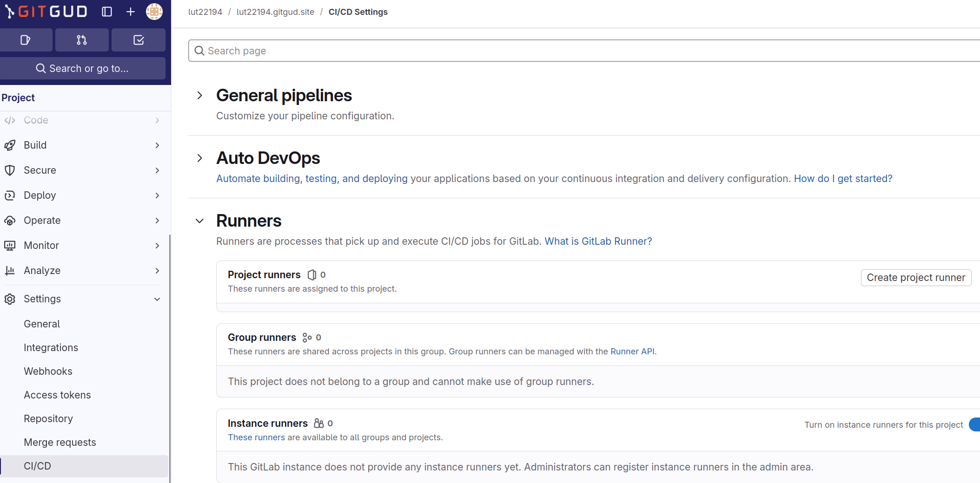The image size is (980, 483).
Task: Toggle the sidebar collapse icon
Action: [x=107, y=12]
